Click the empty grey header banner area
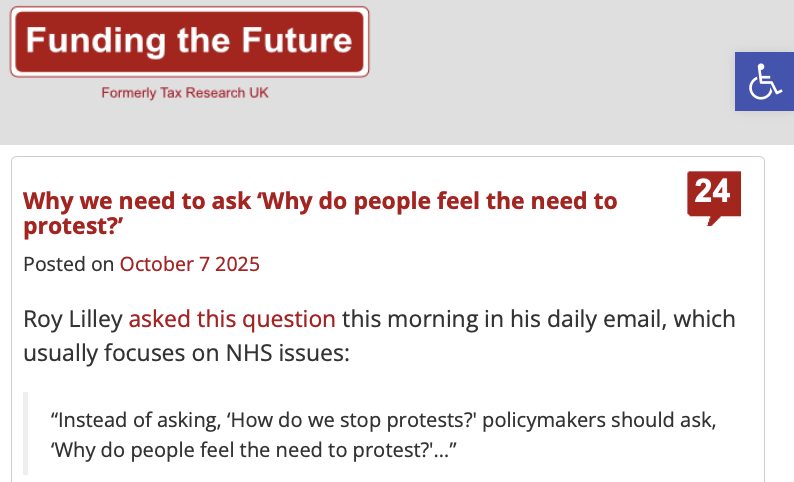Viewport: 794px width, 482px height. point(550,70)
